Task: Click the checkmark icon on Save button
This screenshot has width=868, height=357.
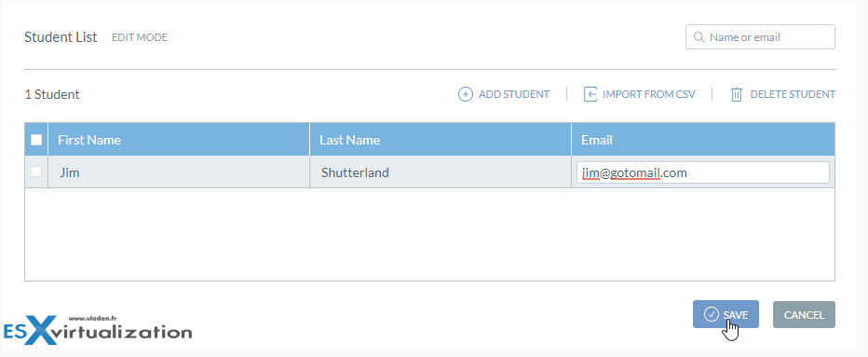Action: 712,314
